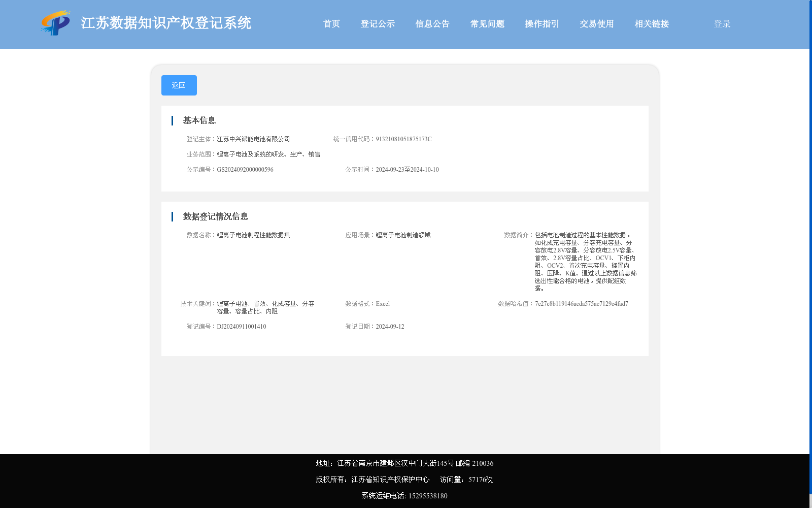Select publication number GS2024092000000596
The image size is (812, 508).
pyautogui.click(x=245, y=170)
